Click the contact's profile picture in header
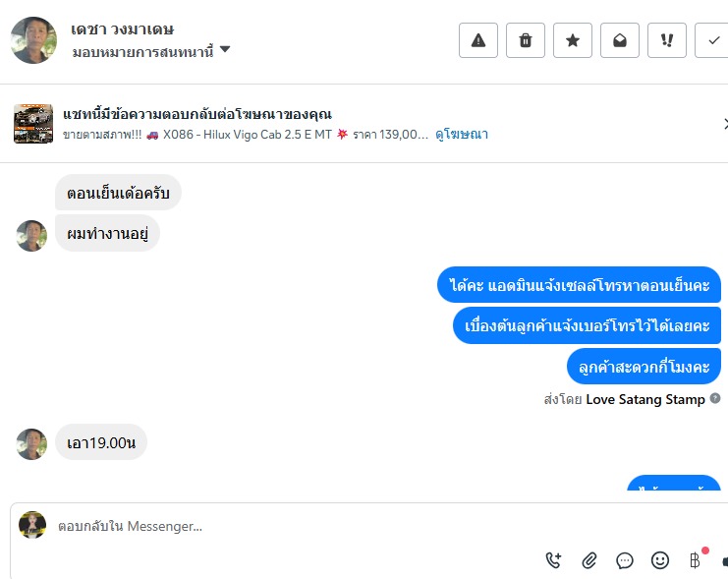This screenshot has height=579, width=728. (x=33, y=40)
